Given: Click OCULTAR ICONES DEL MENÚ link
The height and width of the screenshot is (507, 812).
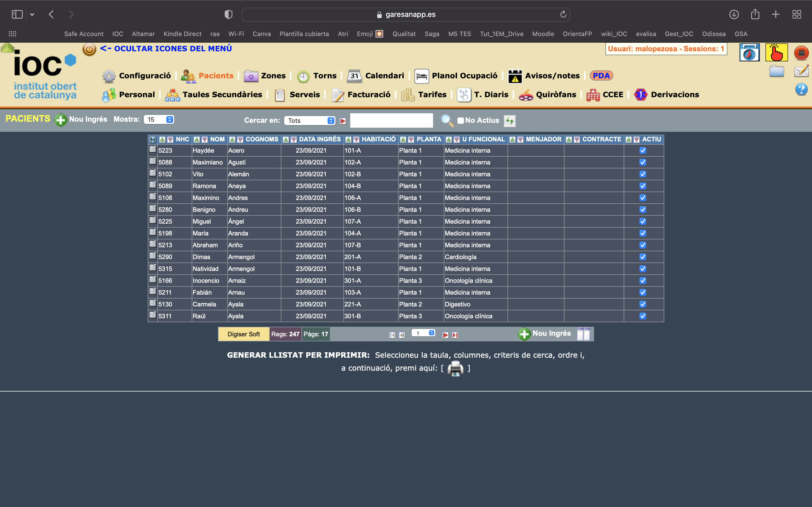Looking at the screenshot, I should click(x=166, y=49).
